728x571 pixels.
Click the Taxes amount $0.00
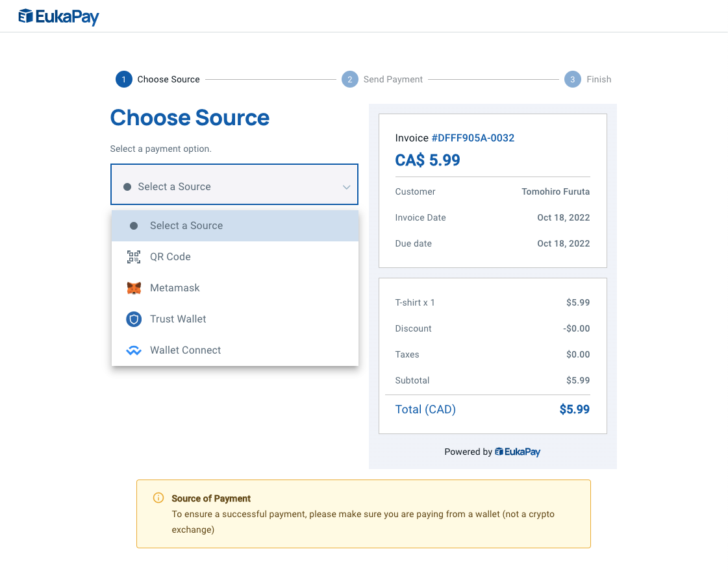[x=578, y=354]
